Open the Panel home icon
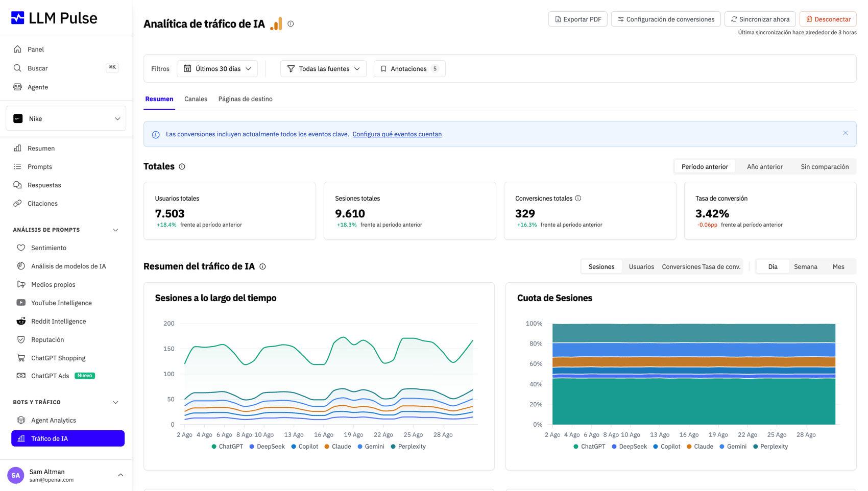The width and height of the screenshot is (868, 491). [x=18, y=50]
